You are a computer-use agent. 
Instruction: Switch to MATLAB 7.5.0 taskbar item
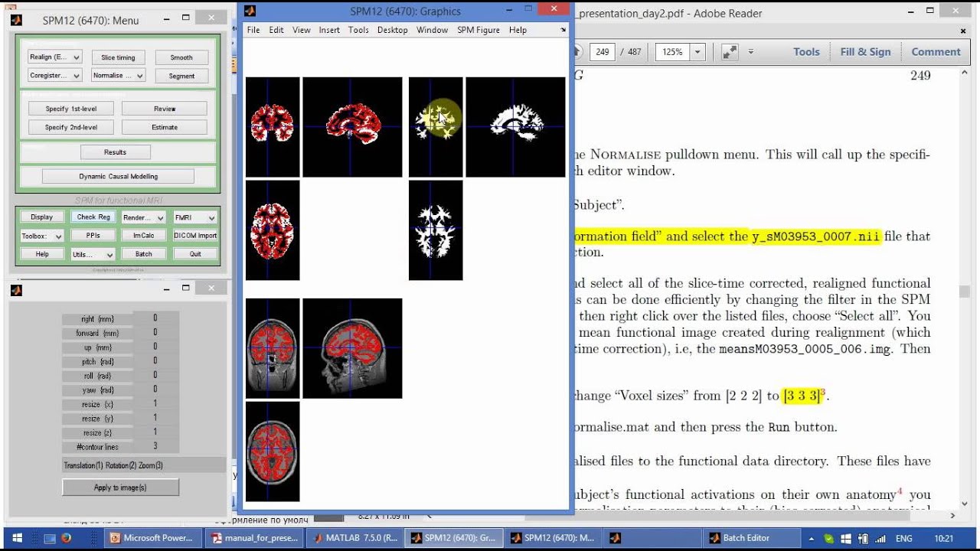(356, 538)
